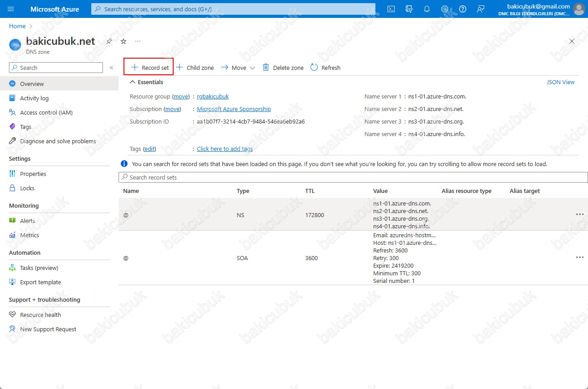Go to Home breadcrumb
Image resolution: width=588 pixels, height=389 pixels.
(17, 26)
